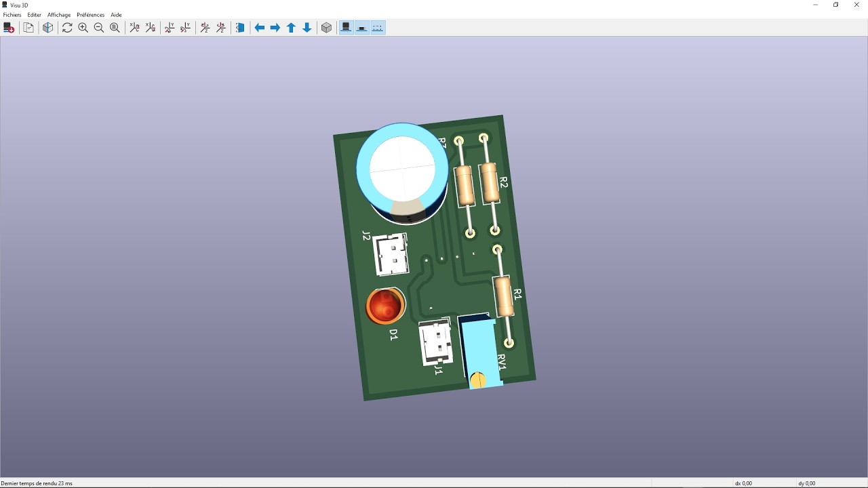Rotate Y clockwise icon
This screenshot has height=488, width=868.
click(x=170, y=28)
